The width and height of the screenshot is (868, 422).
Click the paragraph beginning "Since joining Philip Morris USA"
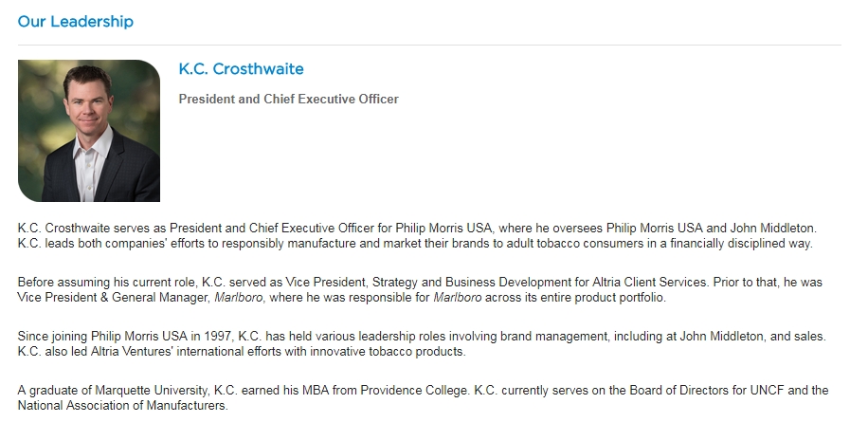click(x=417, y=344)
